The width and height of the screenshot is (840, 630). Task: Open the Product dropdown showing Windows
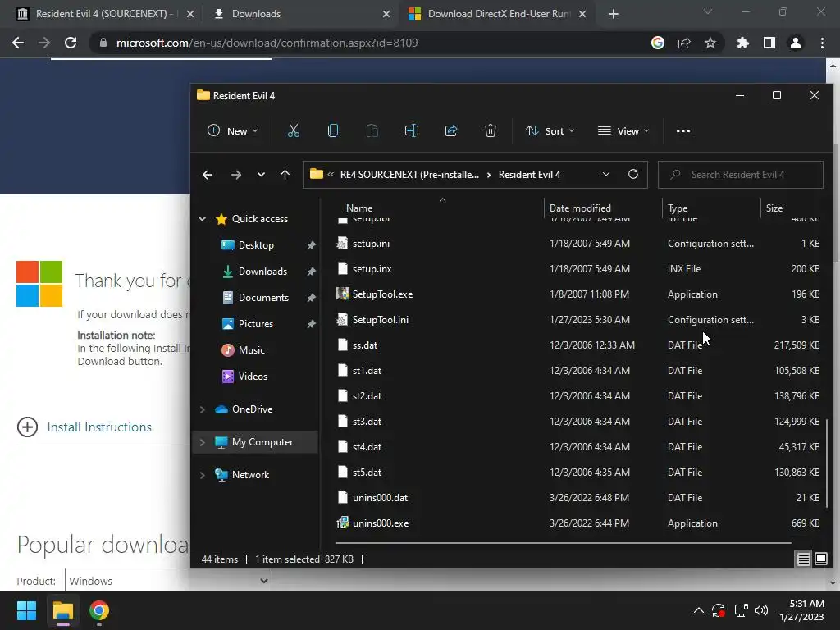coord(168,581)
